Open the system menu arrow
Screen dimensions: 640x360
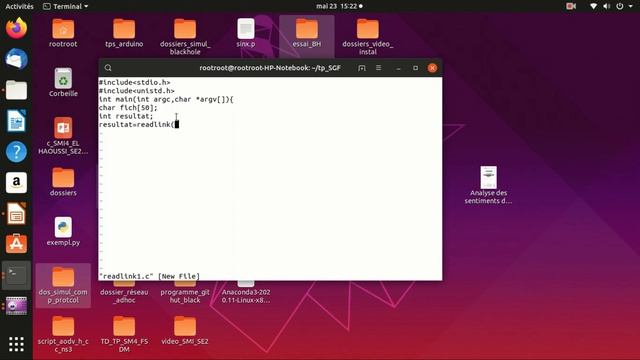(631, 6)
